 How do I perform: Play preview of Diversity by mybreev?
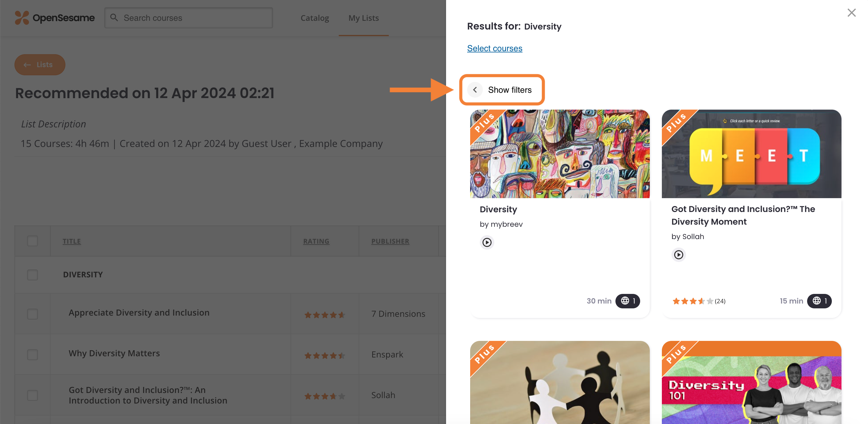(486, 242)
